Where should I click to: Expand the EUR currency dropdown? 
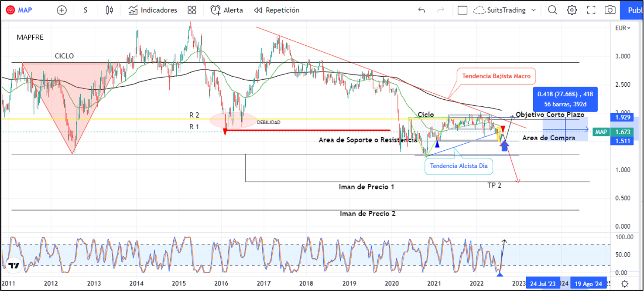point(623,28)
